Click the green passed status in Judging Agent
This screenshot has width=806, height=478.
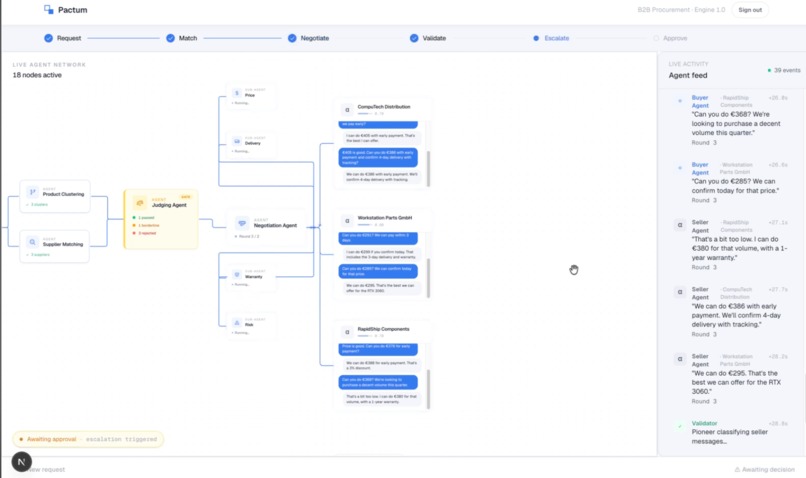click(x=144, y=217)
